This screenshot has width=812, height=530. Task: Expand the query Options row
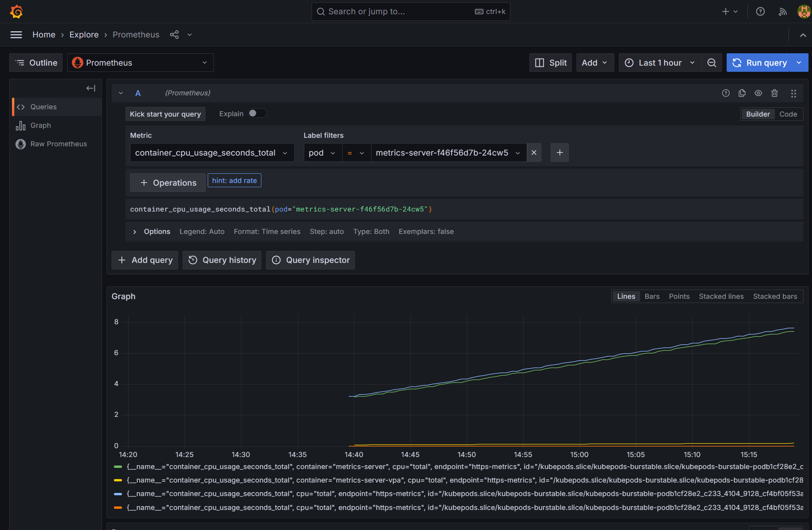point(134,232)
